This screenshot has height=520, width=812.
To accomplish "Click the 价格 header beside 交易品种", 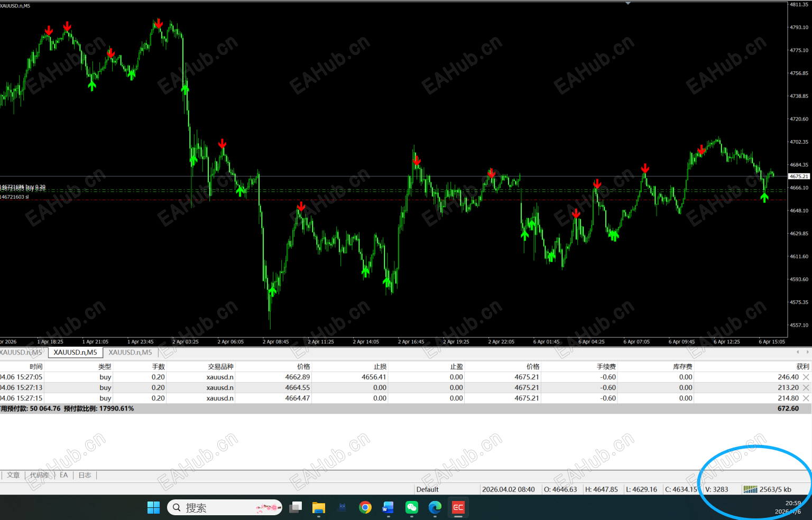I will pyautogui.click(x=303, y=366).
